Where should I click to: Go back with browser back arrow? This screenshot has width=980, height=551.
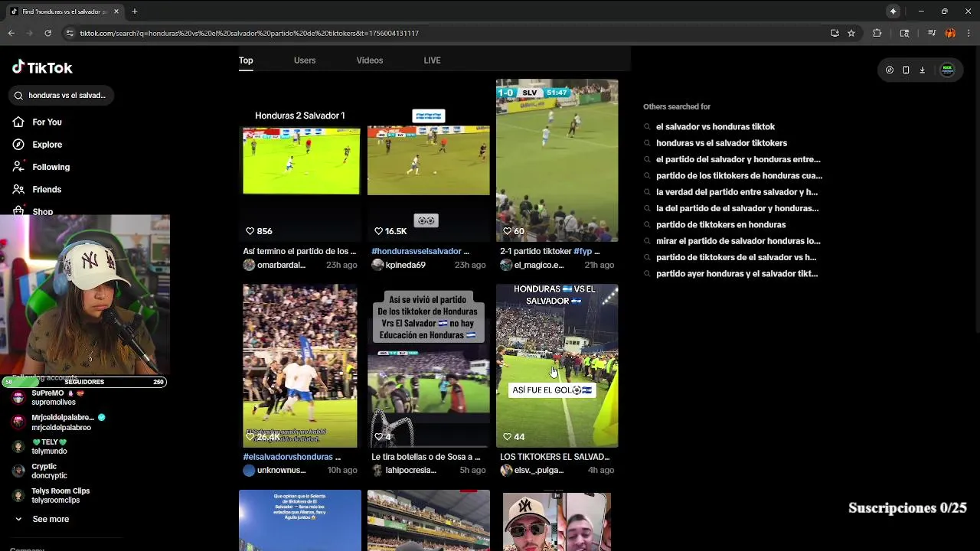coord(11,33)
